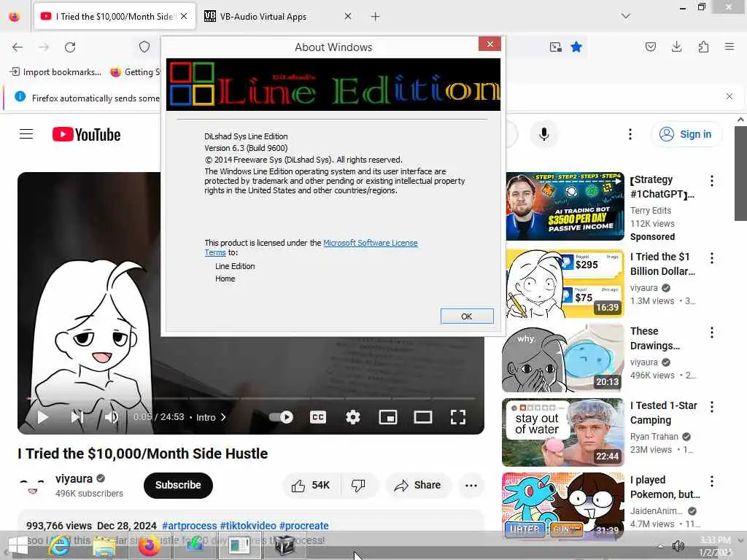Open YouTube guide hamburger menu
The width and height of the screenshot is (747, 560).
[26, 134]
